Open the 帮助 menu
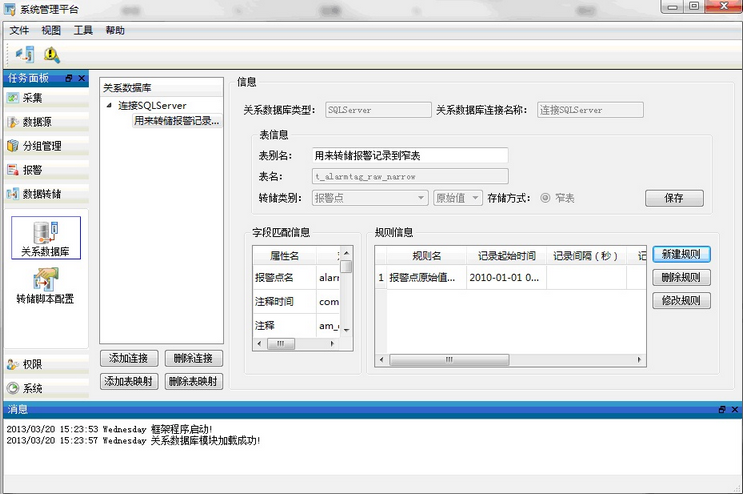Viewport: 743px width, 494px height. [x=115, y=30]
